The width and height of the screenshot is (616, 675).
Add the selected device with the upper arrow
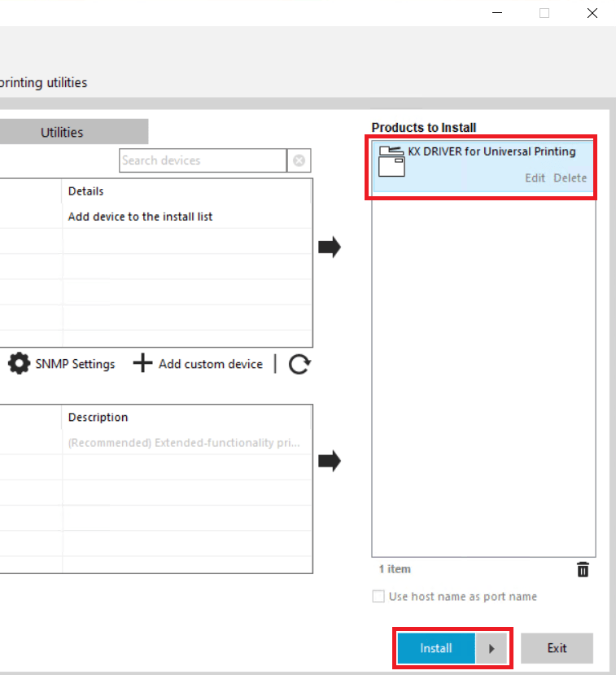point(330,247)
